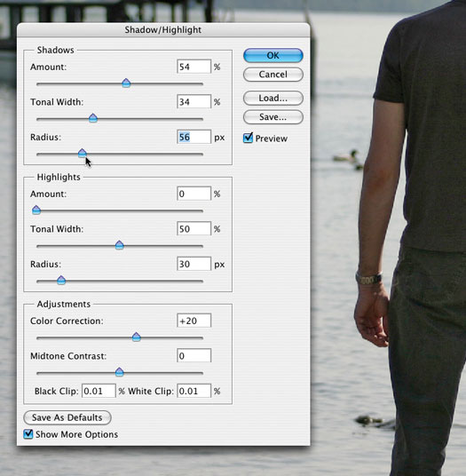The width and height of the screenshot is (466, 476).
Task: Click the Midtone Contrast slider handle
Action: tap(120, 372)
